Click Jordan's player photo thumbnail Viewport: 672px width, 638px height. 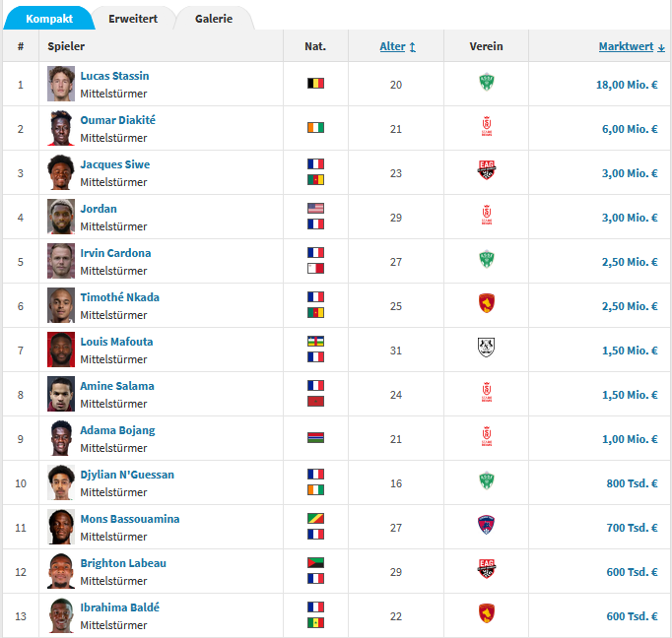[61, 217]
